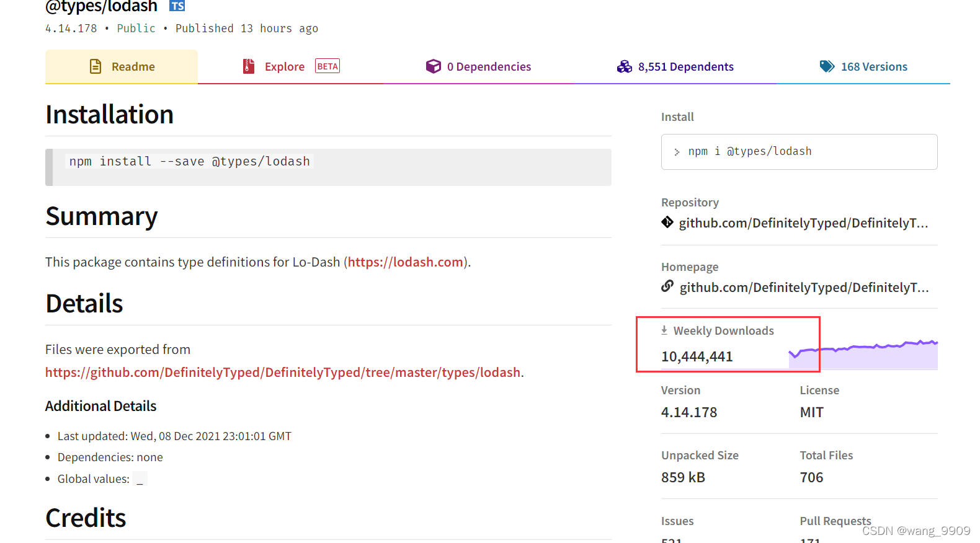Click the Public label in header
The image size is (980, 543).
(x=136, y=29)
